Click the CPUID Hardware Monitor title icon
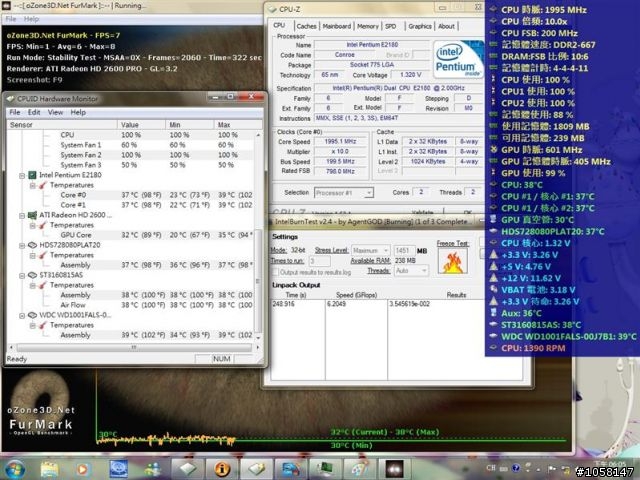This screenshot has width=640, height=480. click(10, 99)
